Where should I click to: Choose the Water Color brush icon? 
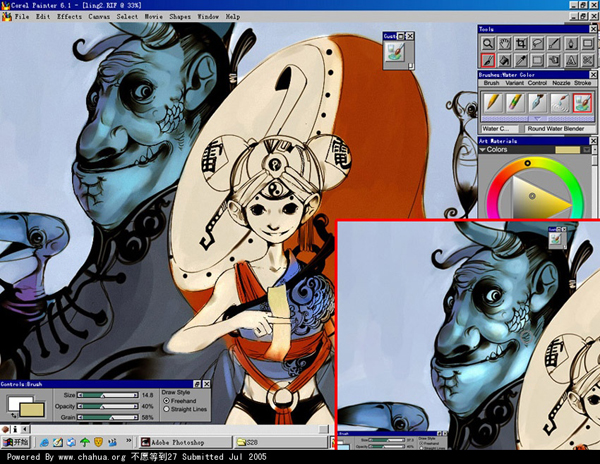pos(582,103)
